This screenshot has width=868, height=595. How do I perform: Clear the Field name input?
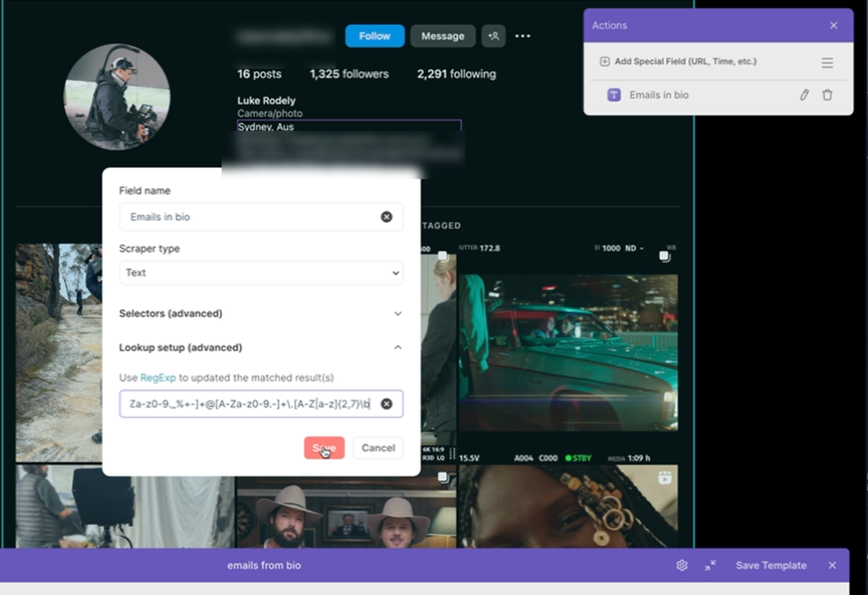[387, 217]
